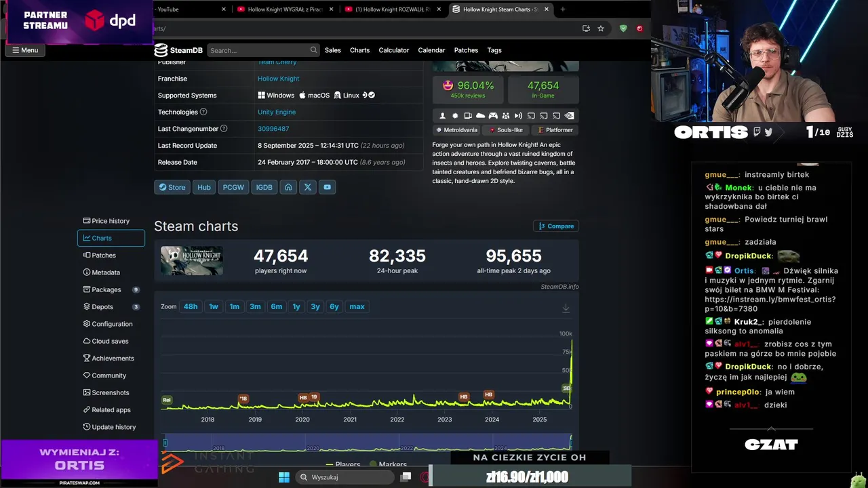Image resolution: width=868 pixels, height=488 pixels.
Task: Click the info icon next to Technologies
Action: tap(203, 112)
